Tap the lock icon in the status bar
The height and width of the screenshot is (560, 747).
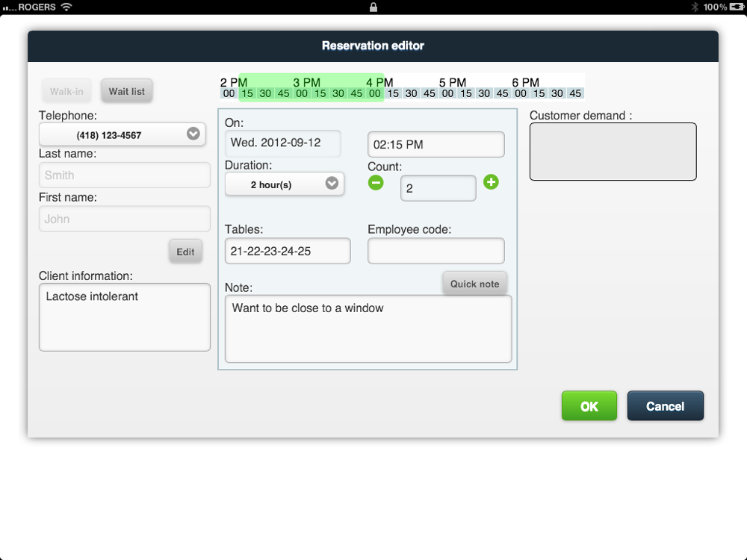373,7
